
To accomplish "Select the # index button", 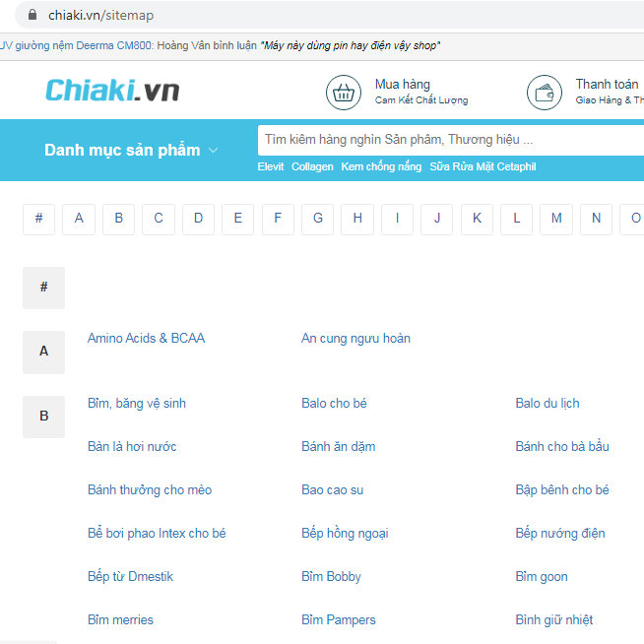I will [x=38, y=219].
